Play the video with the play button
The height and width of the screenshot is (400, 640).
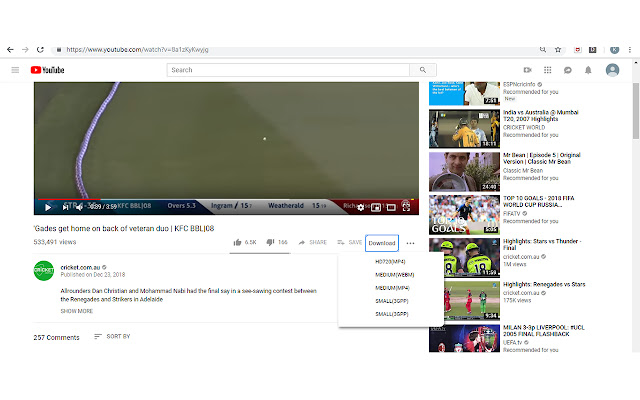click(x=48, y=207)
